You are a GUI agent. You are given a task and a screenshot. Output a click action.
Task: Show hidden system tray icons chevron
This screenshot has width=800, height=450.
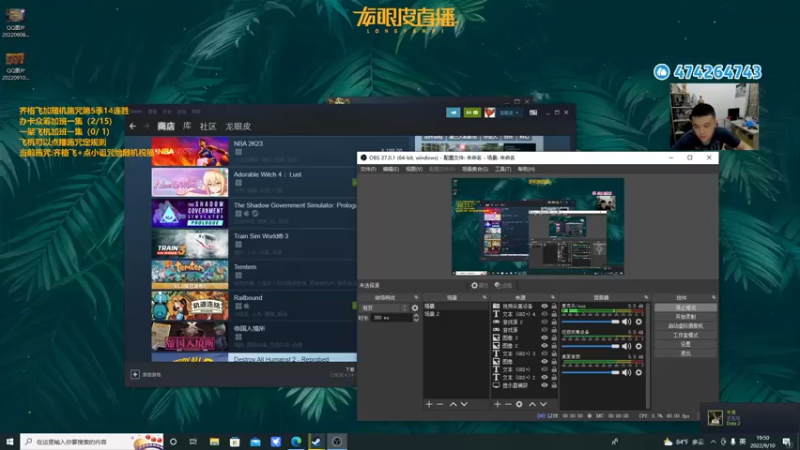(x=713, y=441)
